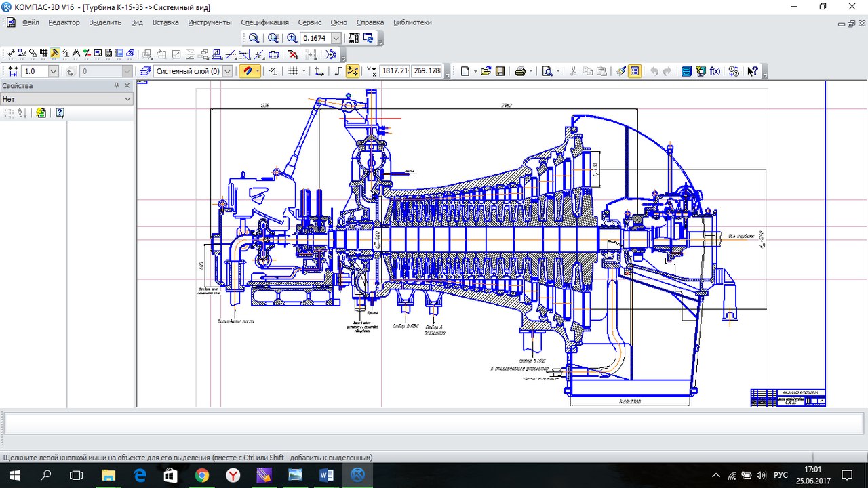
Task: Toggle the magnet snap button
Action: 248,71
